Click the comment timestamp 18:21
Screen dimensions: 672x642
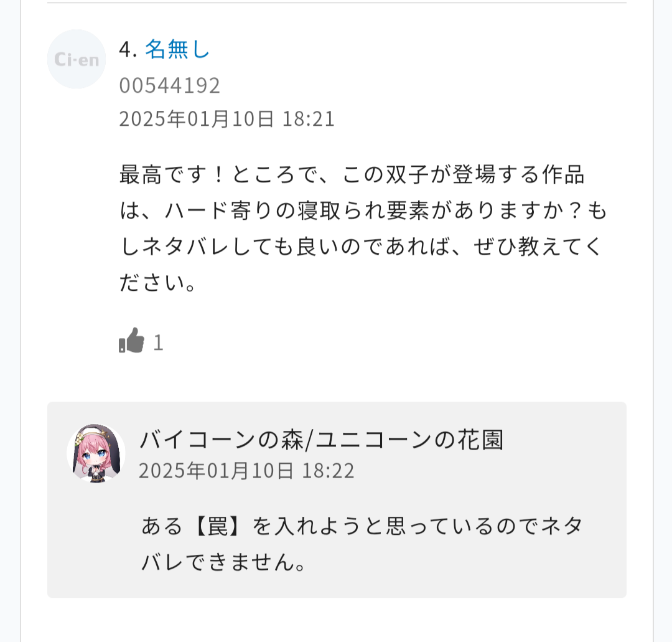click(x=309, y=118)
